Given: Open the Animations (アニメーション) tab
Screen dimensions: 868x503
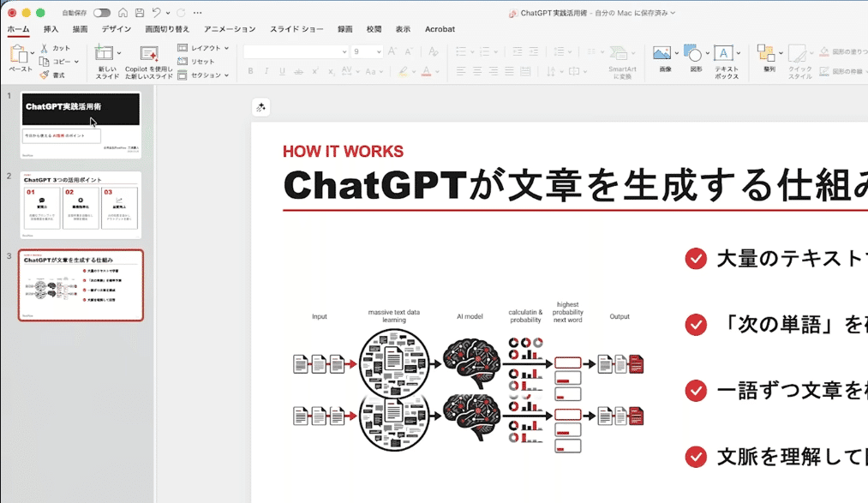Looking at the screenshot, I should pyautogui.click(x=230, y=29).
